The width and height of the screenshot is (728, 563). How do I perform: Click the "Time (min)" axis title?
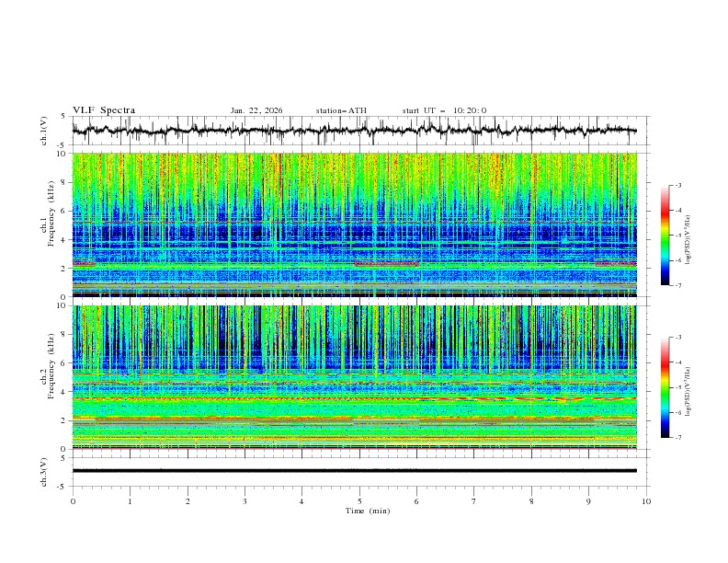click(368, 511)
